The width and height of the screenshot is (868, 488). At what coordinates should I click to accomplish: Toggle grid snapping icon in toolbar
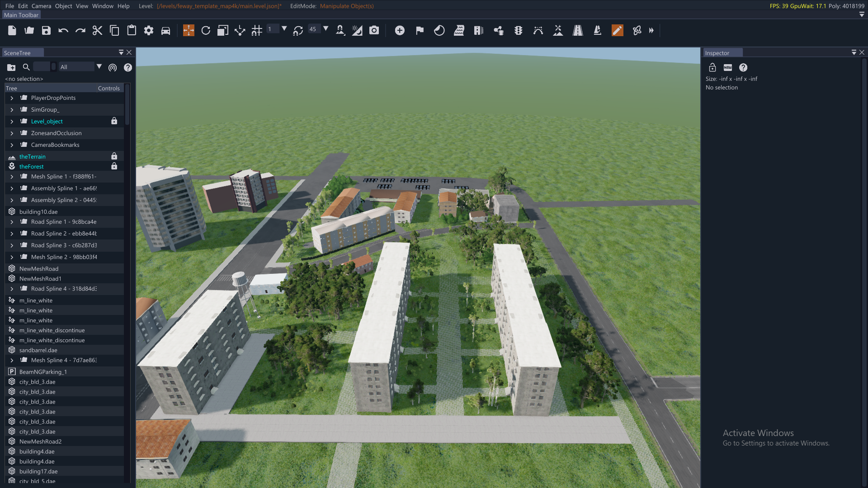(257, 30)
